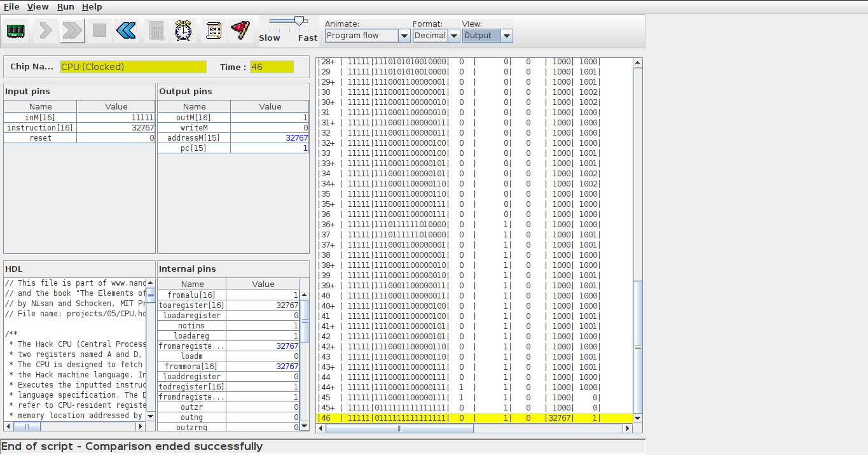The height and width of the screenshot is (455, 868).
Task: Open the File menu
Action: coord(11,6)
